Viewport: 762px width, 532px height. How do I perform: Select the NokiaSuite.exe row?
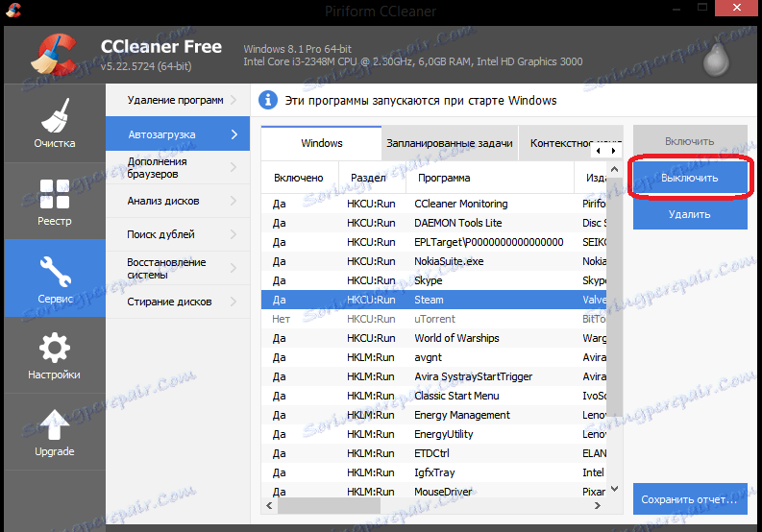click(434, 261)
